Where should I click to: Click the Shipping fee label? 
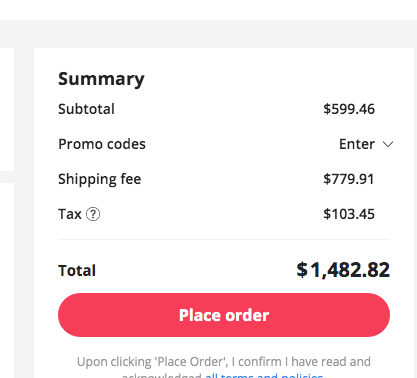100,179
